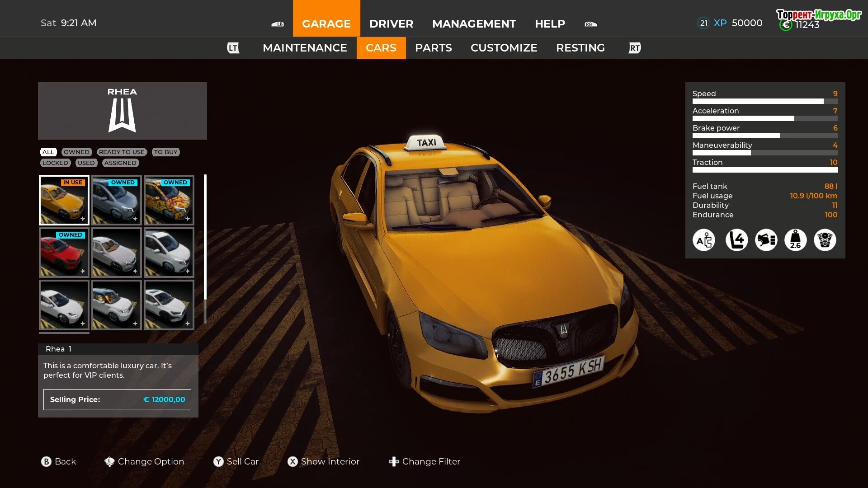
Task: Toggle the OWNED filter
Action: tap(76, 152)
